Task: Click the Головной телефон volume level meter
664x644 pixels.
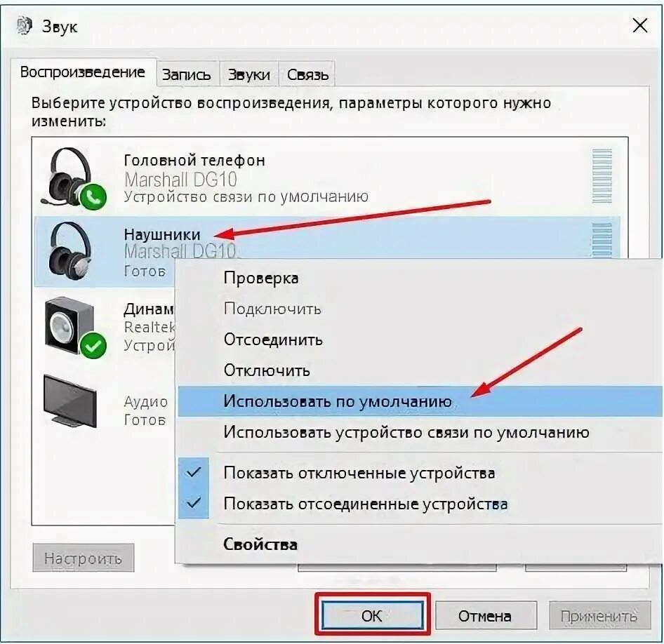Action: [x=602, y=175]
